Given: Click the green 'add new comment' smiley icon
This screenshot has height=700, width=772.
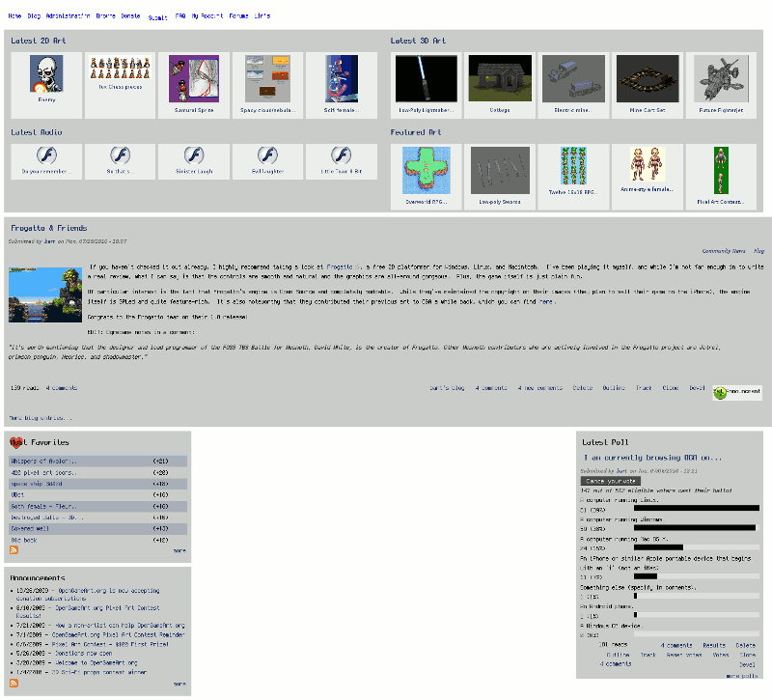Looking at the screenshot, I should point(719,391).
